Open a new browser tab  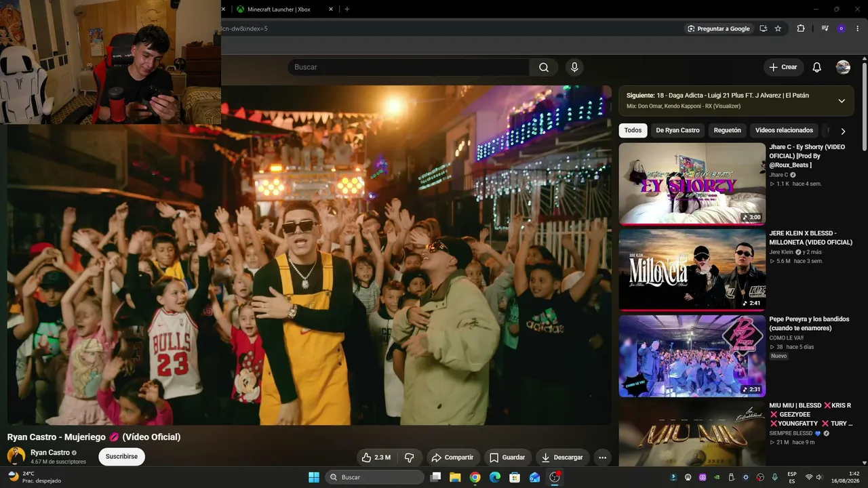(347, 9)
